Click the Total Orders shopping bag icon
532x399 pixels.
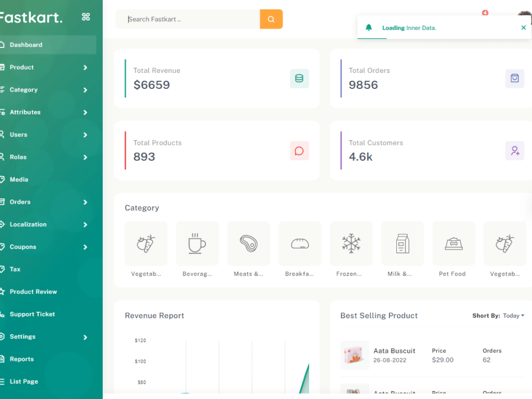[514, 78]
